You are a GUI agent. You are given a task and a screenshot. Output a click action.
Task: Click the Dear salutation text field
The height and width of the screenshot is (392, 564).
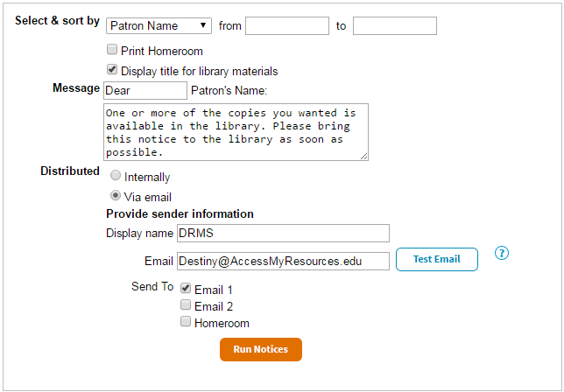145,90
